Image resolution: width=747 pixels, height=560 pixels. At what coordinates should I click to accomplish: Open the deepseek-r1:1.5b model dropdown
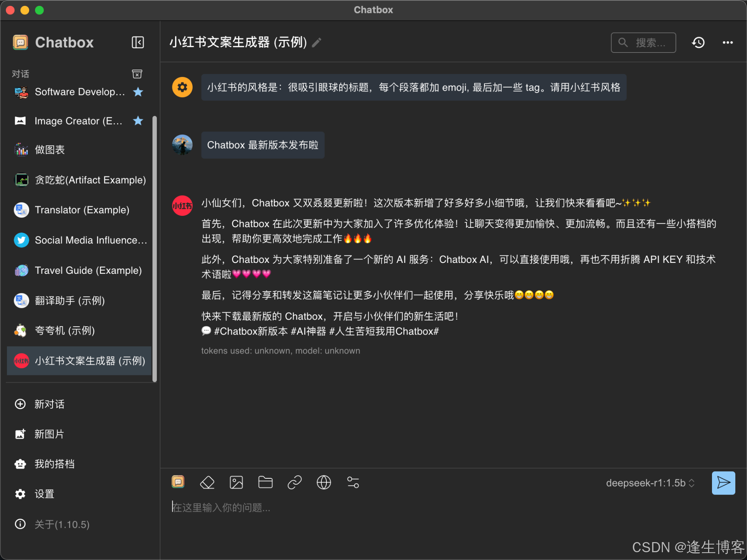pos(650,483)
